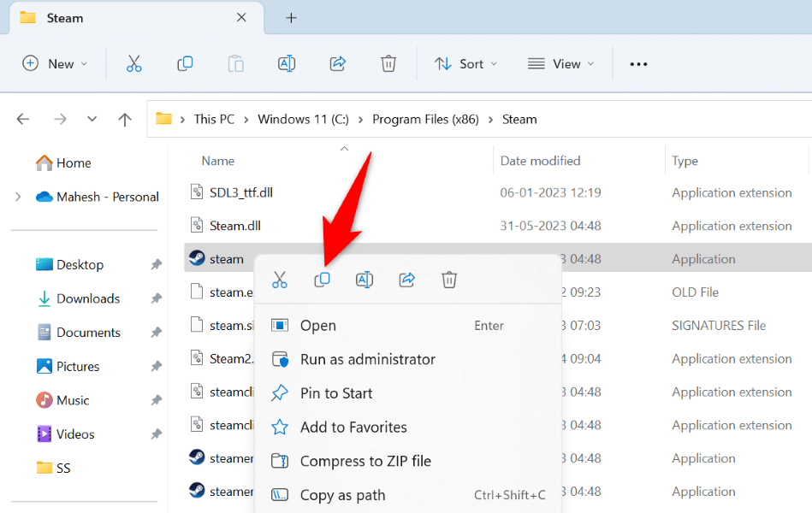Viewport: 812px width, 513px height.
Task: Open SS folder in the sidebar
Action: click(53, 468)
